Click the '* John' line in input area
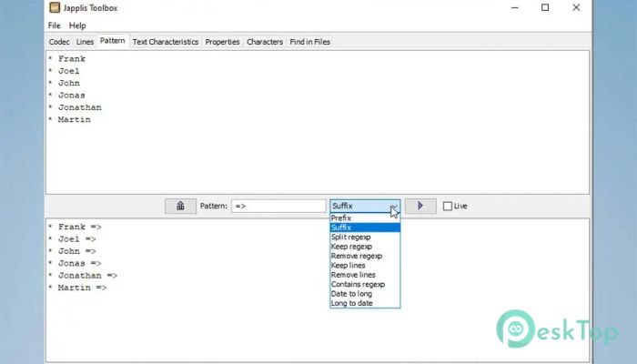The image size is (637, 364). click(x=64, y=84)
